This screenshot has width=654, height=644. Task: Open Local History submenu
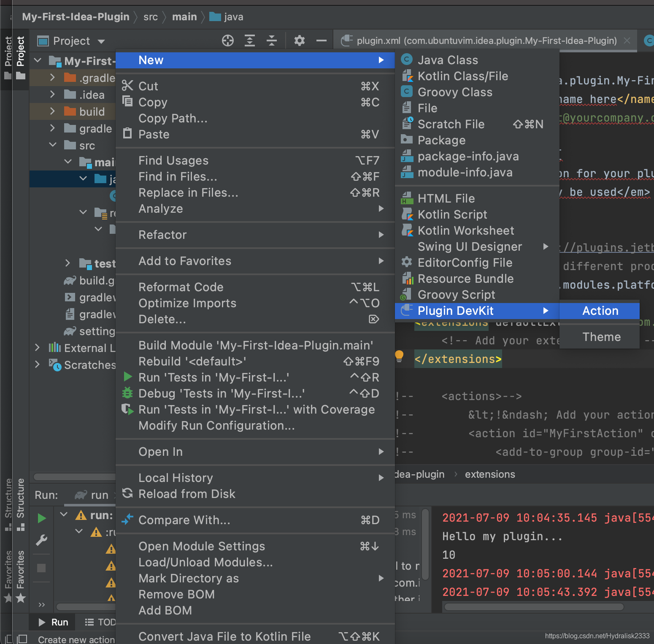click(255, 478)
